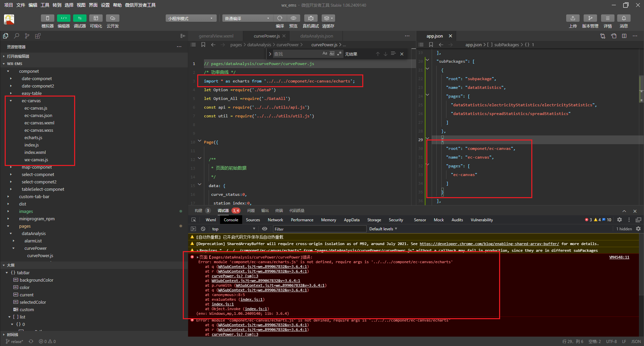This screenshot has width=644, height=346.
Task: Toggle match case (Aa) in find
Action: click(325, 54)
